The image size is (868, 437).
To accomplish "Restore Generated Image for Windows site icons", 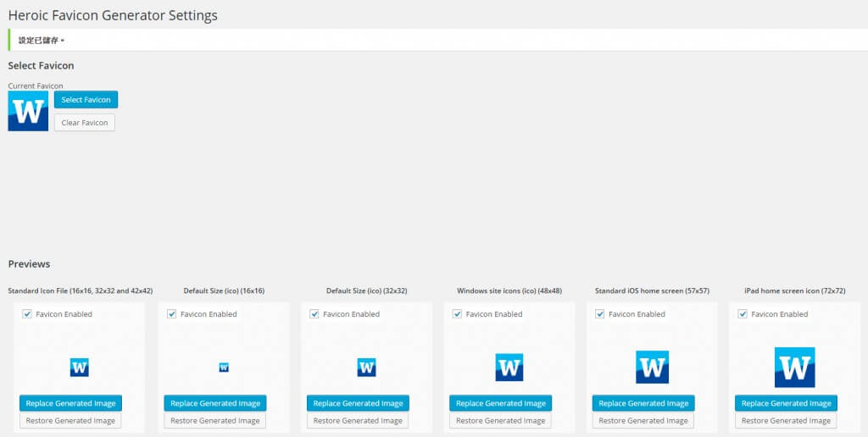I will (500, 421).
